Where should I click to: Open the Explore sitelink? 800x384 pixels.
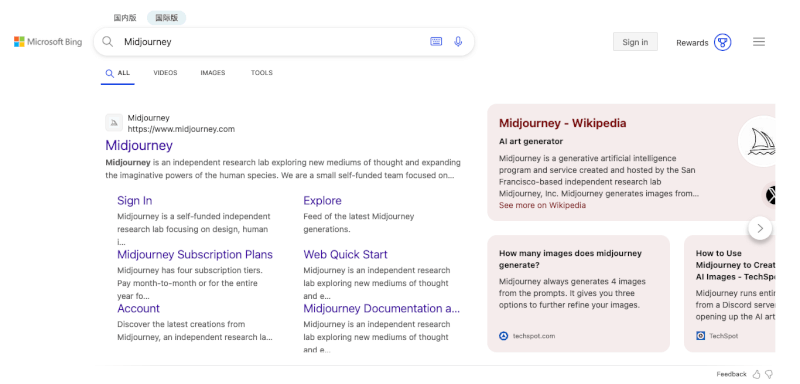322,200
